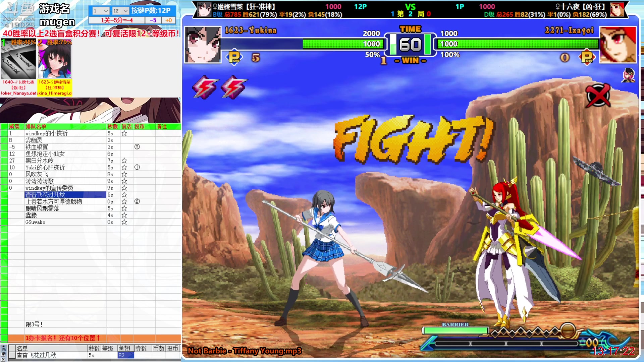Select the highlighted 杳杳飞花过几秋 queue row

[x=65, y=195]
